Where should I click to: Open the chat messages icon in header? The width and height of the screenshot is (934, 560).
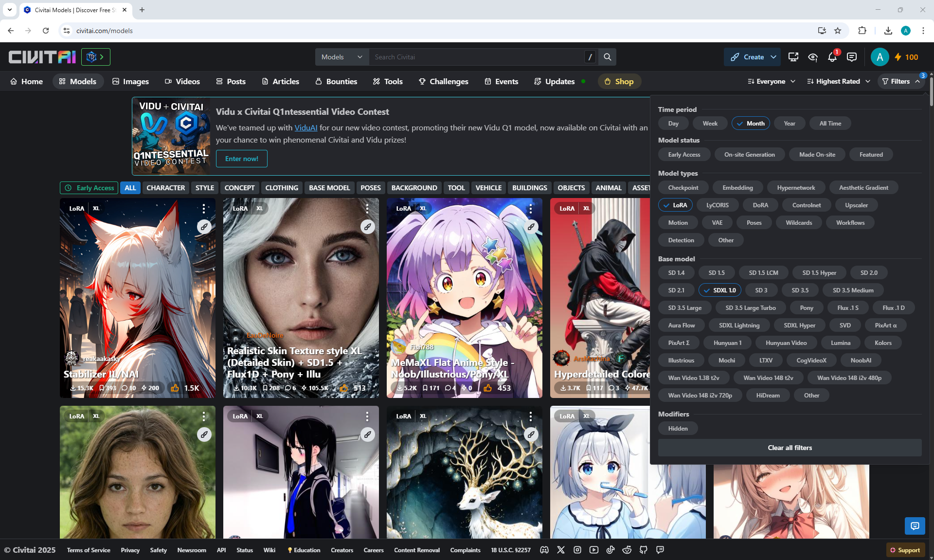851,57
